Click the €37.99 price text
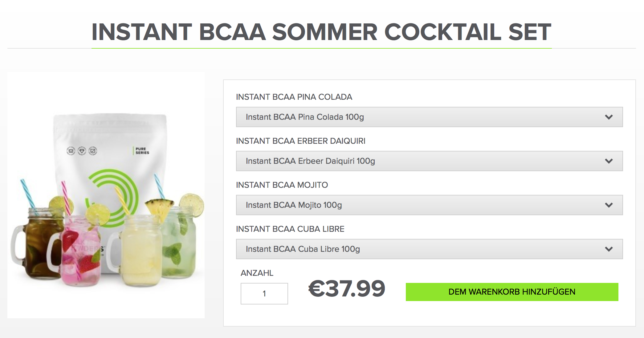This screenshot has width=644, height=338. (x=347, y=289)
